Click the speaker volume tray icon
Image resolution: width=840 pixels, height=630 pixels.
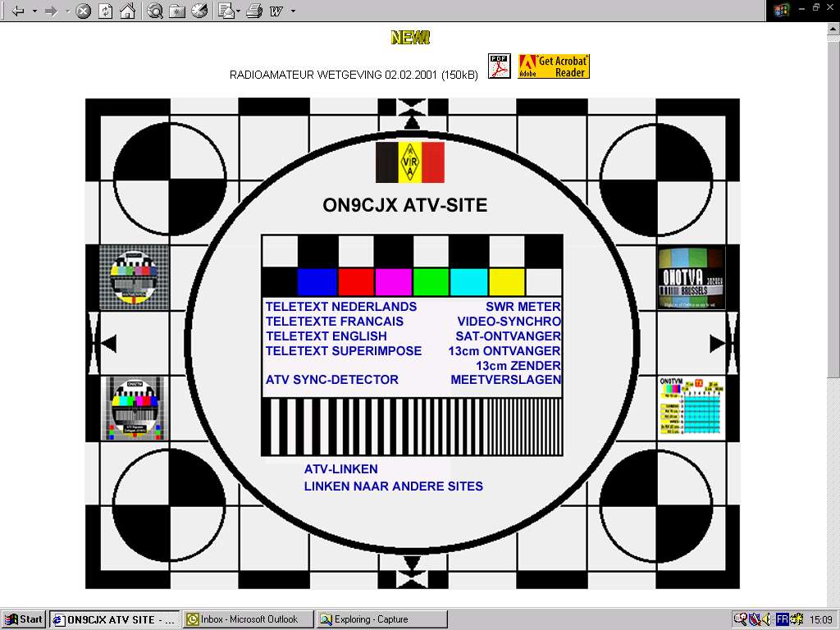click(x=767, y=620)
